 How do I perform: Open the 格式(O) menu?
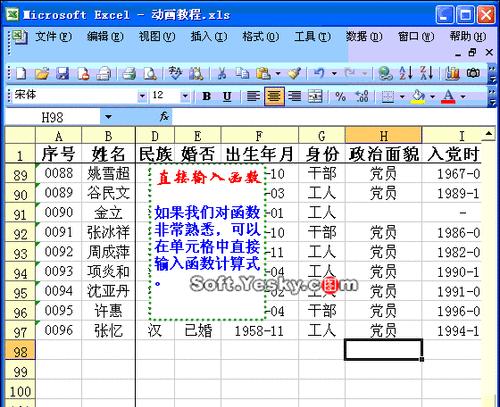tap(261, 36)
